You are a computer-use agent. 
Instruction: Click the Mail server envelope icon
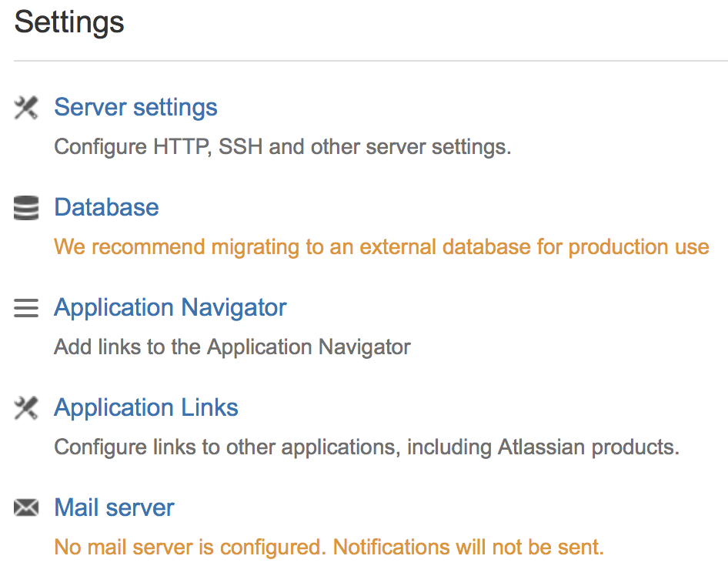pos(26,507)
